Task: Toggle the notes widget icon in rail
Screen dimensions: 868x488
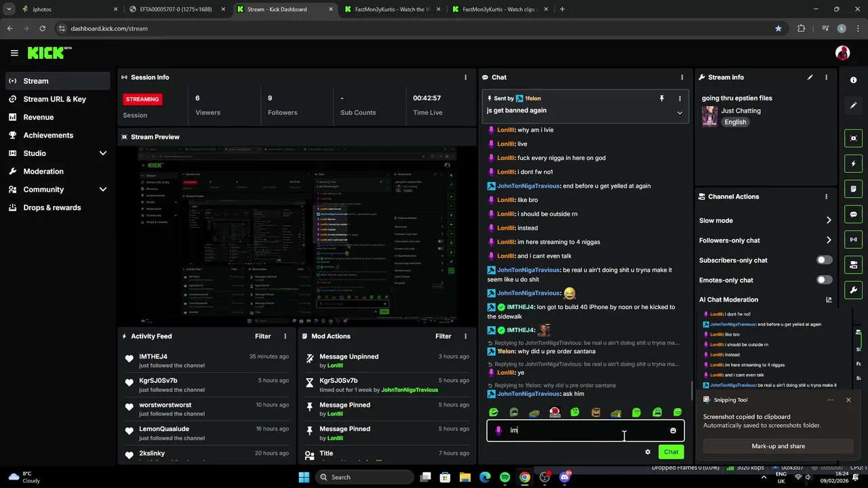Action: point(854,188)
